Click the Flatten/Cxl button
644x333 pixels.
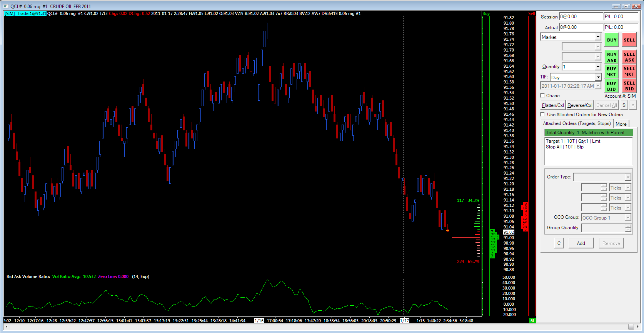[x=553, y=105]
